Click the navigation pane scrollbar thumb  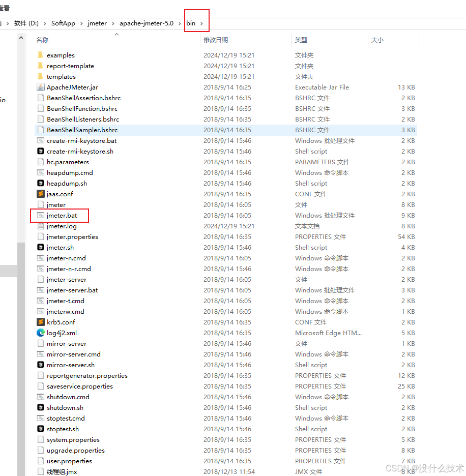click(x=21, y=359)
